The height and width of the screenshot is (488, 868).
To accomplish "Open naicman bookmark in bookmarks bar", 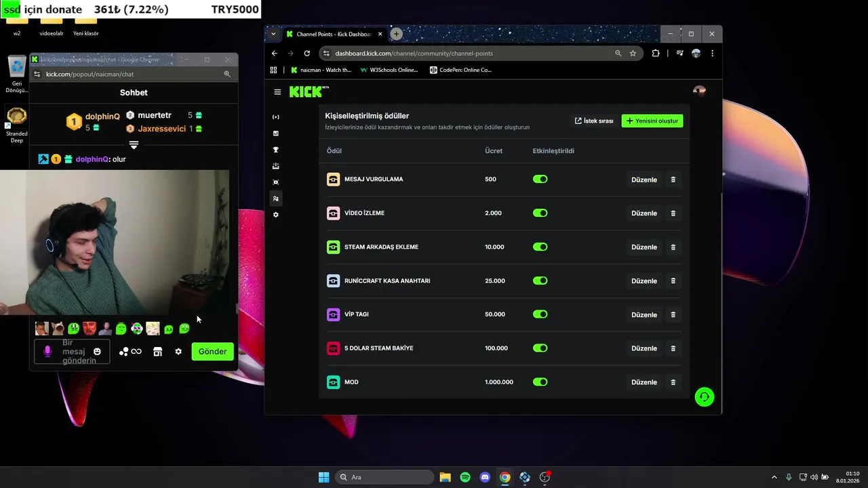I will (321, 70).
